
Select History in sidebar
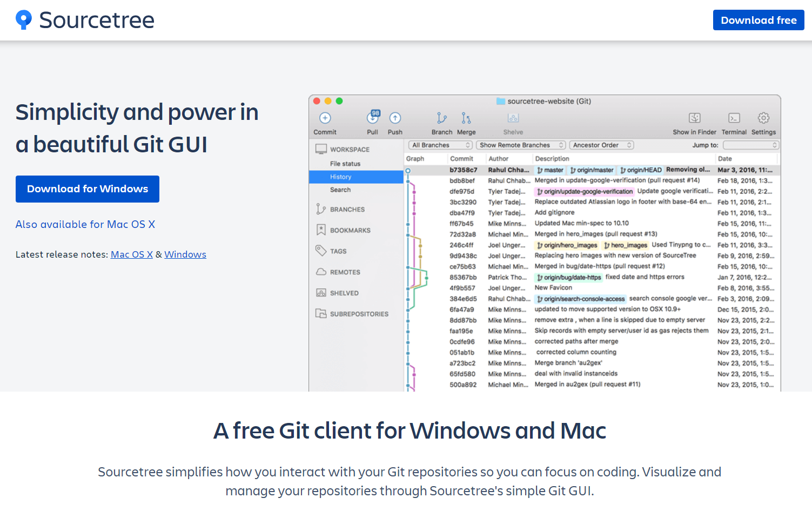click(356, 177)
